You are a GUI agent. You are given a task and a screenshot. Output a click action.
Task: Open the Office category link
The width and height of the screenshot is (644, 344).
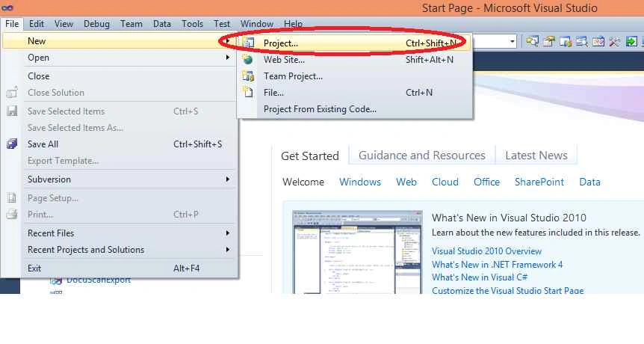[x=486, y=182]
